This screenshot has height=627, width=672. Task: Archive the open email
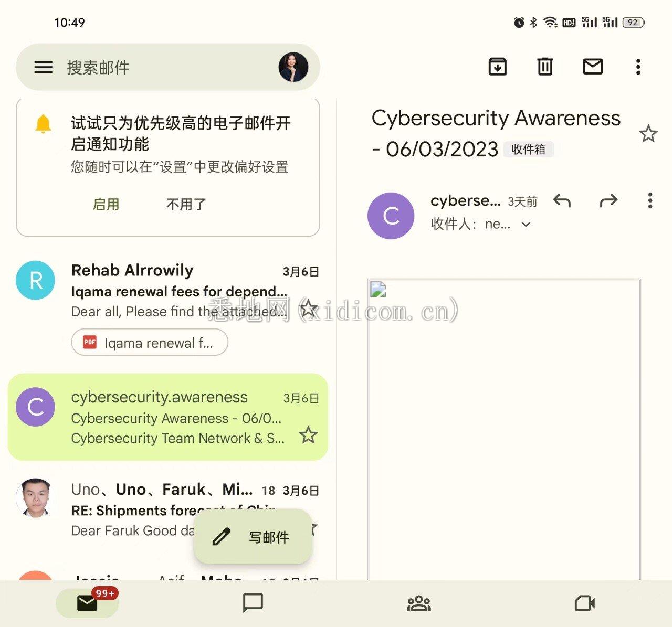[x=497, y=67]
